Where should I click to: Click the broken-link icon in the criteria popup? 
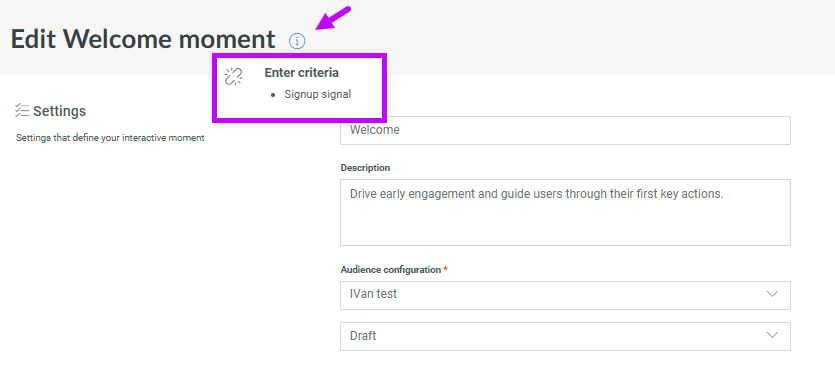(233, 76)
